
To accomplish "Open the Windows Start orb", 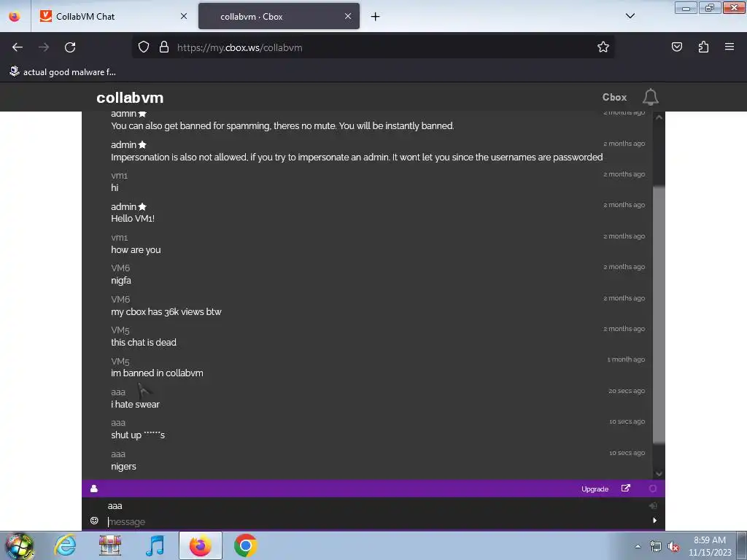I will coord(19,545).
